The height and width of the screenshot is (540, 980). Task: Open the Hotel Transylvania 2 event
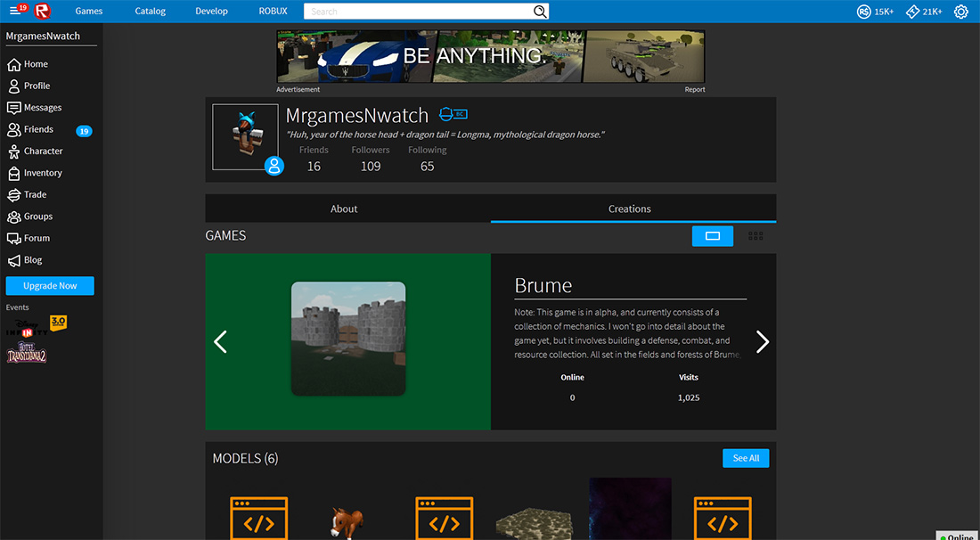27,352
